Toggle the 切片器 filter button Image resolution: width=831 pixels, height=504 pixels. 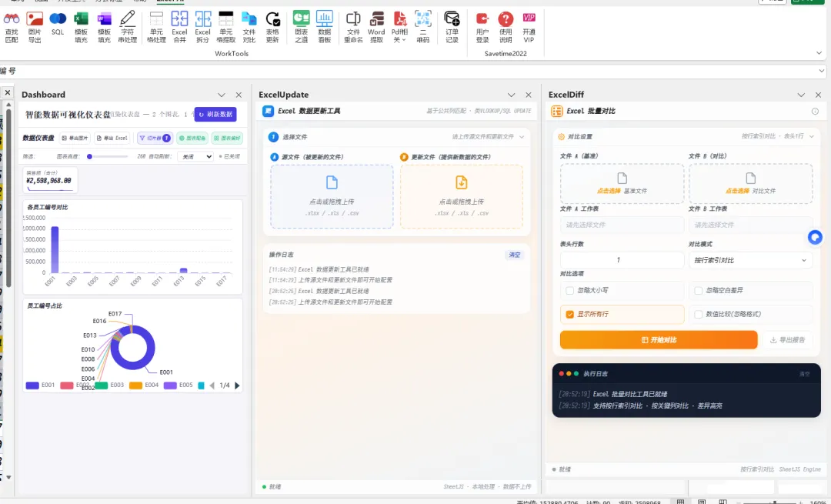[155, 138]
